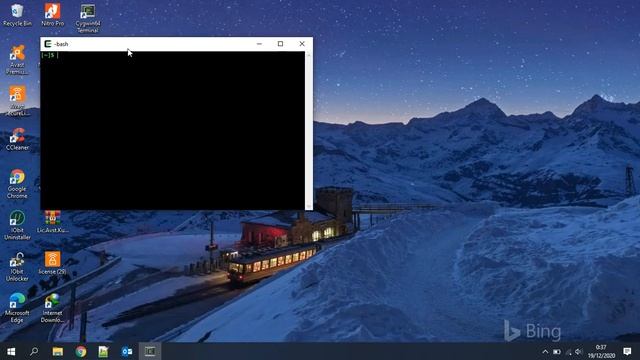
Task: Open the Avast SecureLine desktop shortcut
Action: click(x=17, y=101)
